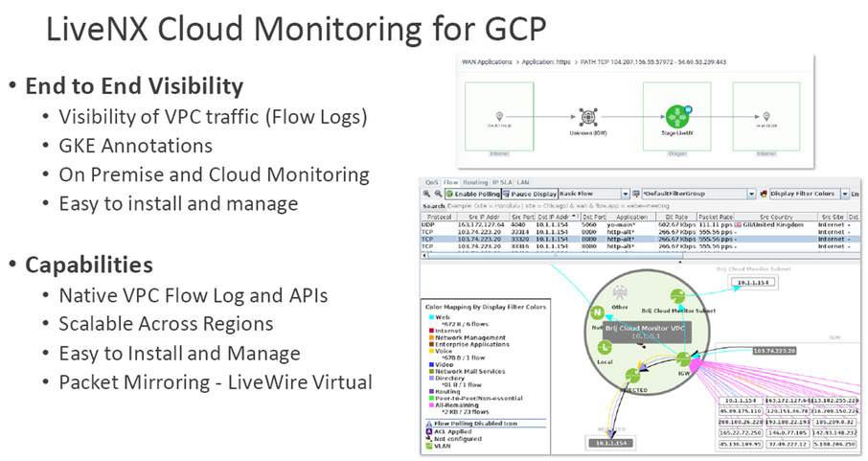868x461 pixels.
Task: Sort by the Src IP Addr column header
Action: [x=484, y=217]
